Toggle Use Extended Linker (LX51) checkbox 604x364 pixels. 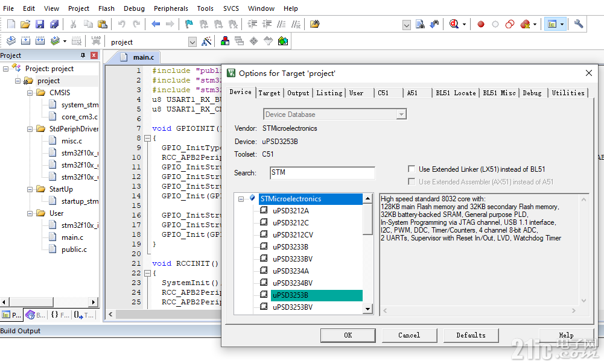[412, 169]
